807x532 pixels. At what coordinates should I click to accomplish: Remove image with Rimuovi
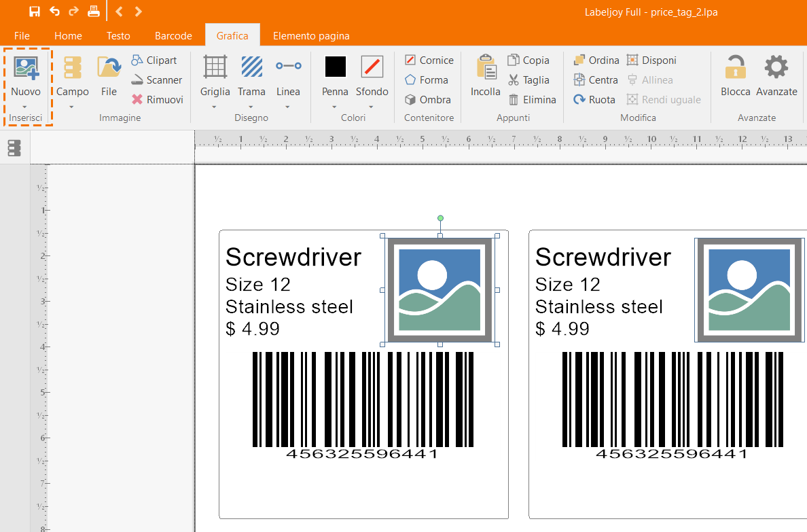[157, 99]
